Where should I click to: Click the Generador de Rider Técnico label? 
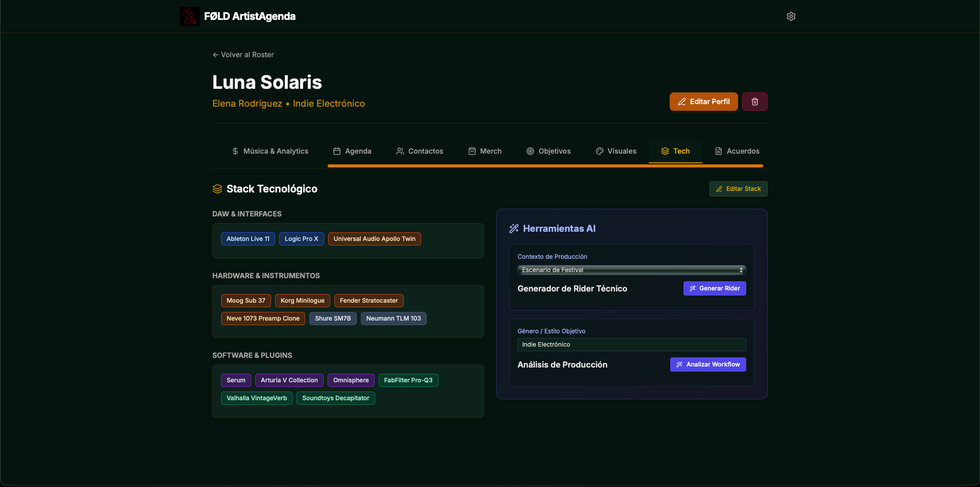[x=572, y=288]
